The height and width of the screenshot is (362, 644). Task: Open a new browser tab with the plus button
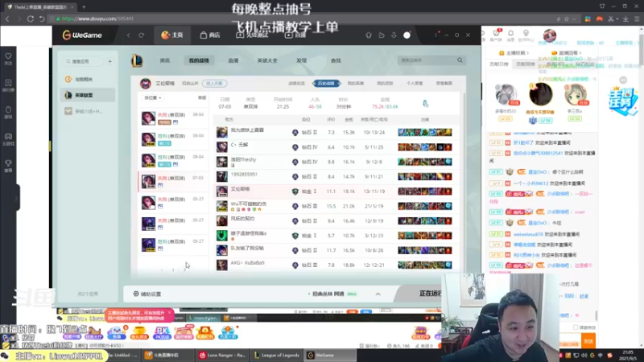(x=84, y=6)
